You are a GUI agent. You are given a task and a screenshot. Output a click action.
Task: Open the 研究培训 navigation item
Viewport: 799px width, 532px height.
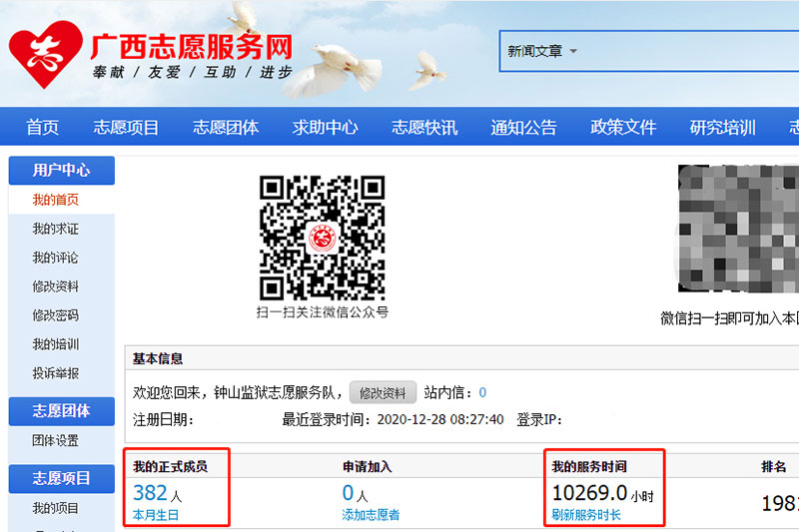tap(722, 127)
